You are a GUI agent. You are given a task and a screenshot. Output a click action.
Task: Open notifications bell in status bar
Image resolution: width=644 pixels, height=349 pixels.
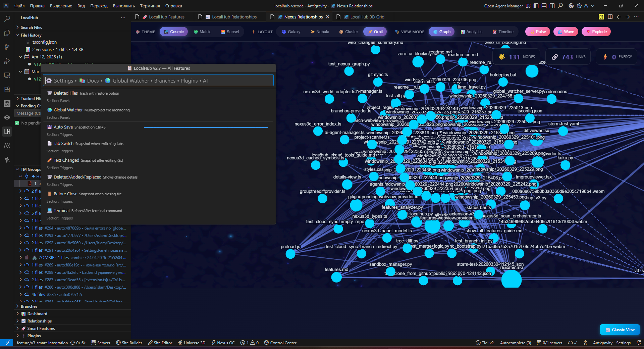pos(639,343)
